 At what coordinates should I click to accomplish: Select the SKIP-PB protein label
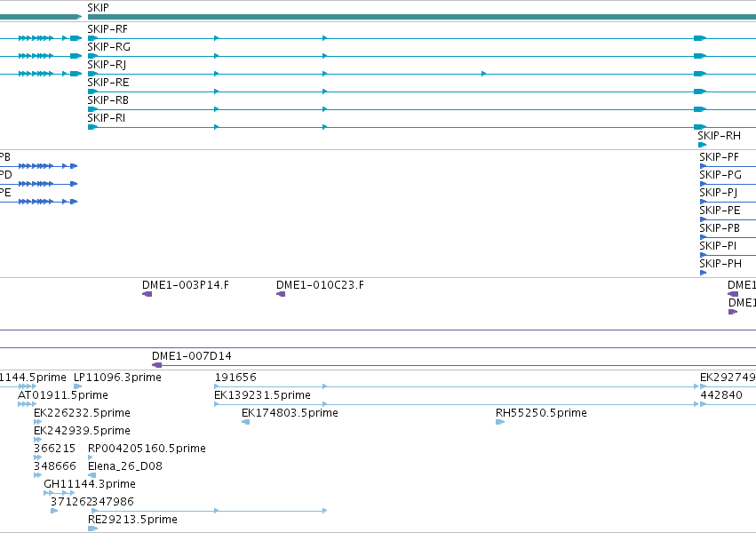(x=720, y=228)
